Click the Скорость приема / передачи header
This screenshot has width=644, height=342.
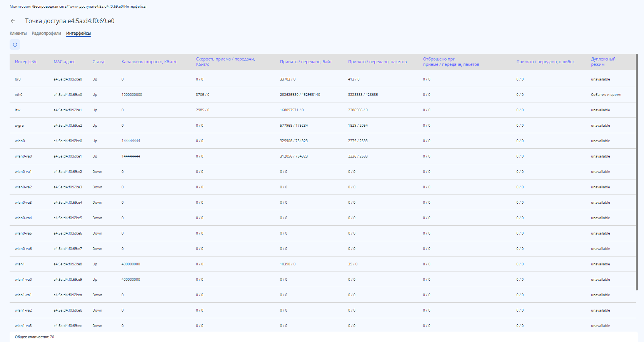(225, 62)
